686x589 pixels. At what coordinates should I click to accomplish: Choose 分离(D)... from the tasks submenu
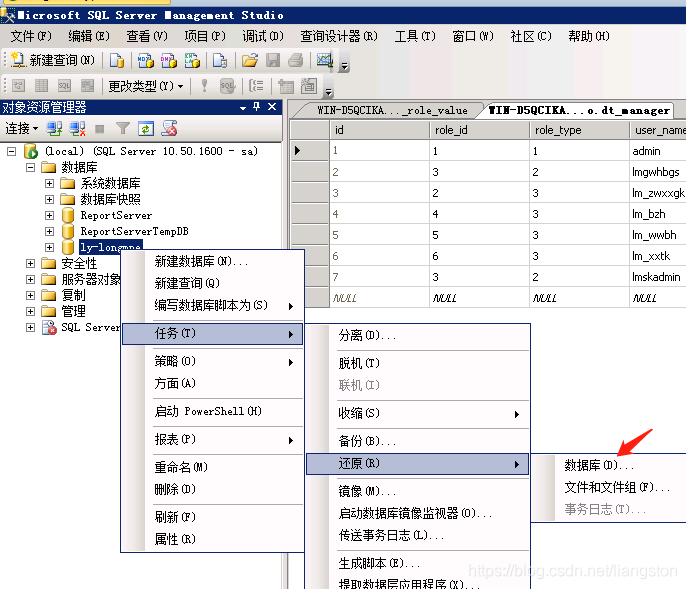click(417, 335)
